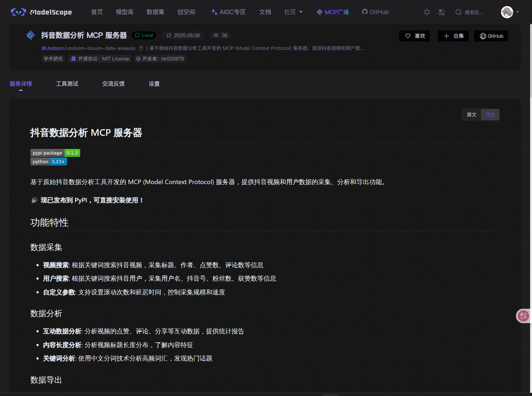
Task: Open 文档 in the top navigation
Action: 265,12
